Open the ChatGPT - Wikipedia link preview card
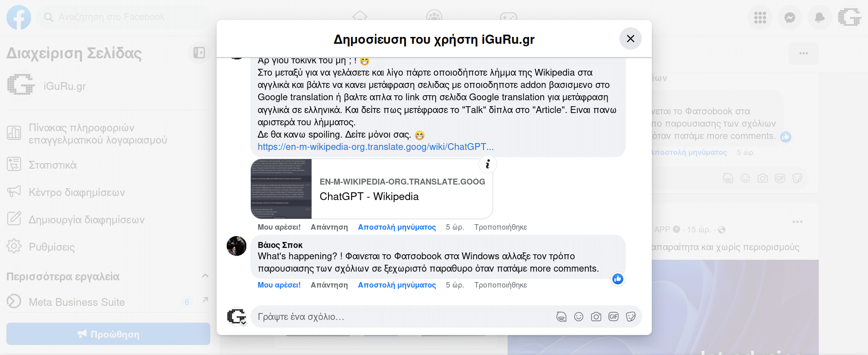Image resolution: width=868 pixels, height=355 pixels. tap(372, 189)
